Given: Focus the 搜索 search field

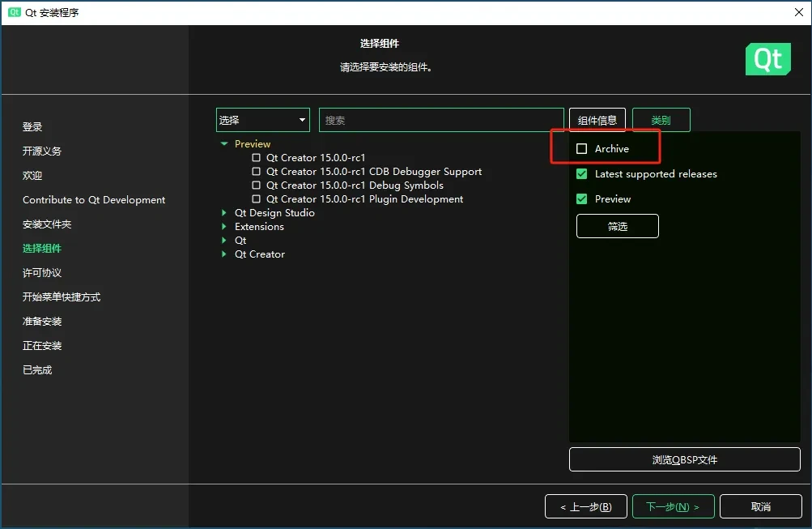Looking at the screenshot, I should click(441, 120).
